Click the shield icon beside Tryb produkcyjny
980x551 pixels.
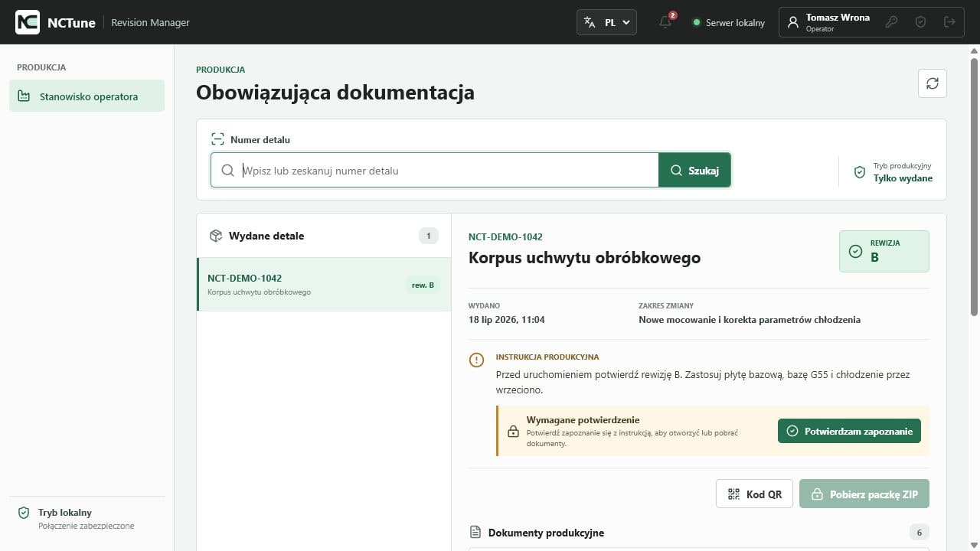point(860,172)
